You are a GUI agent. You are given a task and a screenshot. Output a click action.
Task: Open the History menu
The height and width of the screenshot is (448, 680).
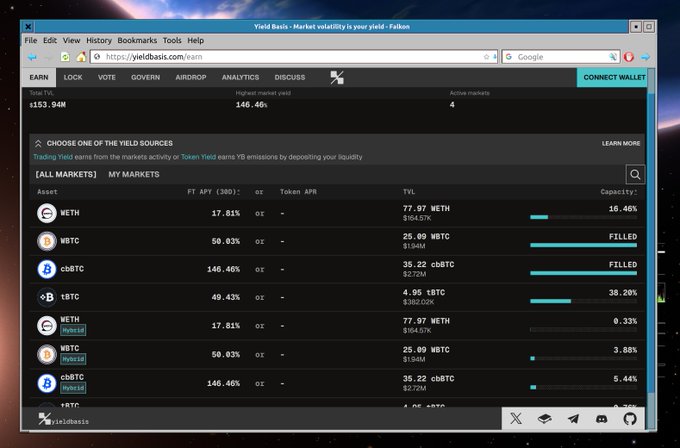click(99, 40)
